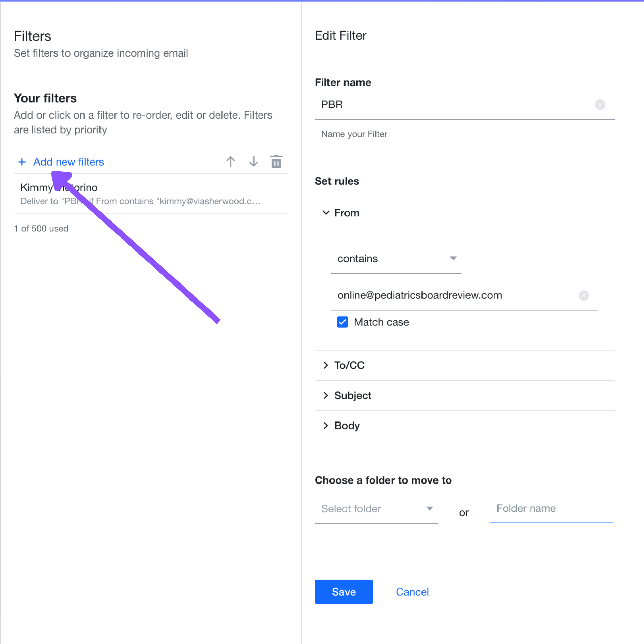Click the move filter up arrow icon
This screenshot has height=644, width=644.
pyautogui.click(x=231, y=162)
